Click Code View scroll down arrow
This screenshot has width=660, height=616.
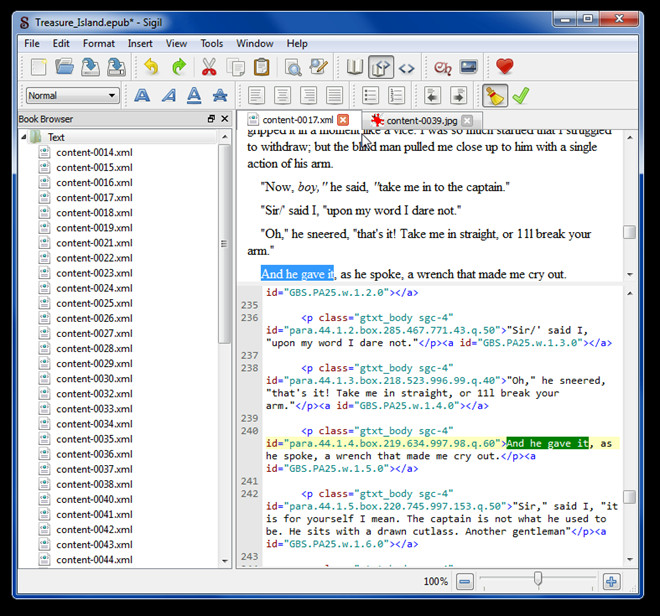630,560
